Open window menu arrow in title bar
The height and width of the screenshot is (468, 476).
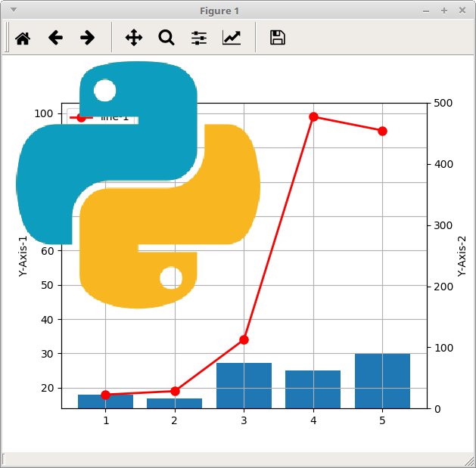coord(14,10)
